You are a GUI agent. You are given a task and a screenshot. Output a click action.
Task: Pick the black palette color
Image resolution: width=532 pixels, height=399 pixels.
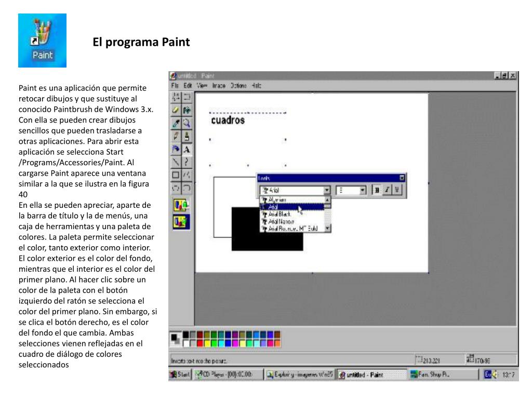[185, 335]
